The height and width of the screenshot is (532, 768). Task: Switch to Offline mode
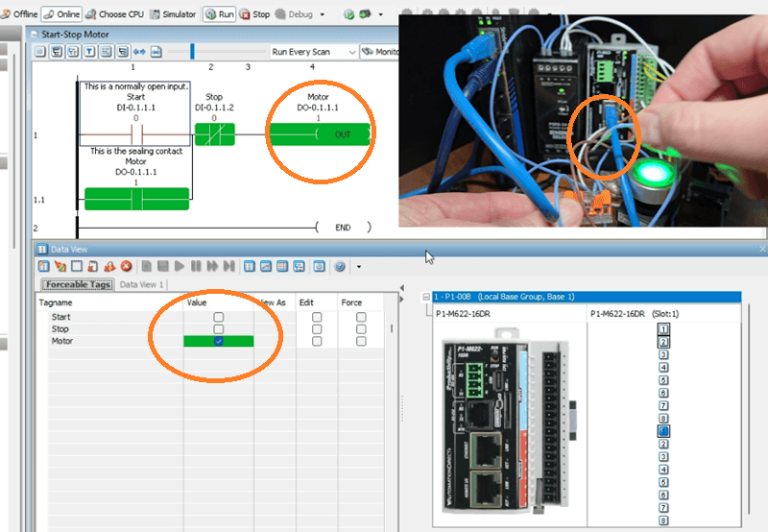pos(19,14)
